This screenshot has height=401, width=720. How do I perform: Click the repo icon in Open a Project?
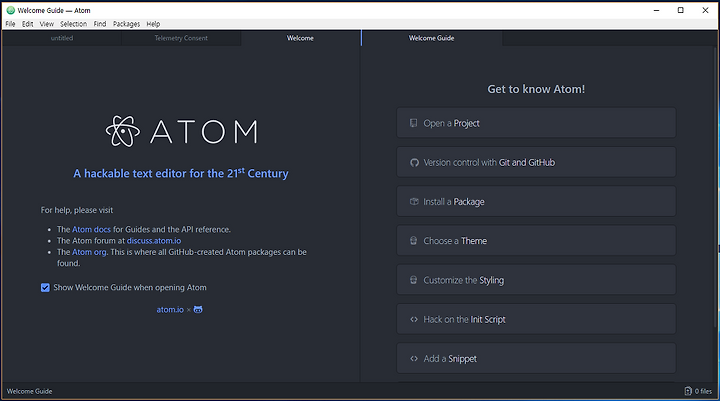tap(414, 123)
